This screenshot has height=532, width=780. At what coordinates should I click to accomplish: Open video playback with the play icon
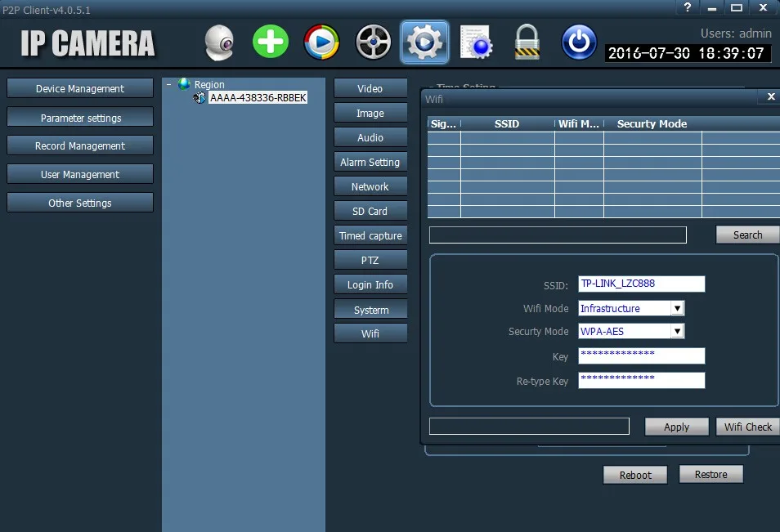coord(321,42)
